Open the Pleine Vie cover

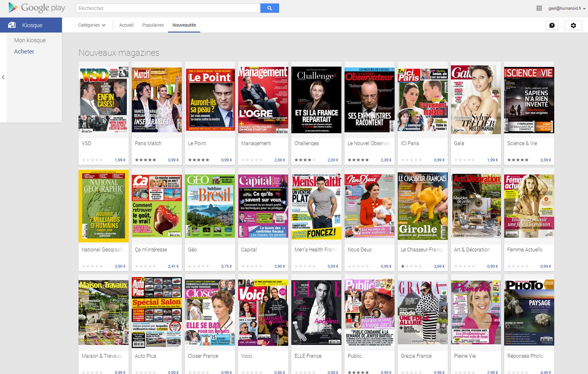(476, 312)
